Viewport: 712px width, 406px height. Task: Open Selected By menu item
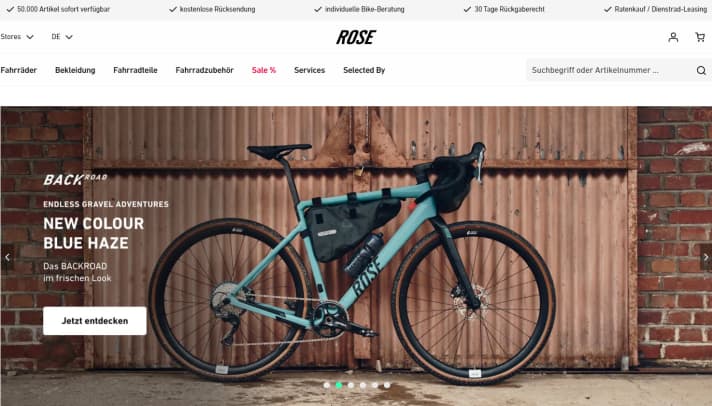(x=364, y=70)
